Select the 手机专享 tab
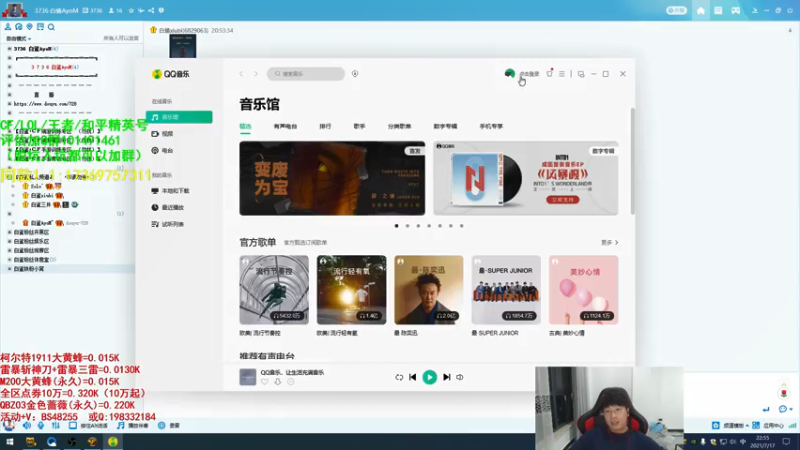 tap(491, 127)
